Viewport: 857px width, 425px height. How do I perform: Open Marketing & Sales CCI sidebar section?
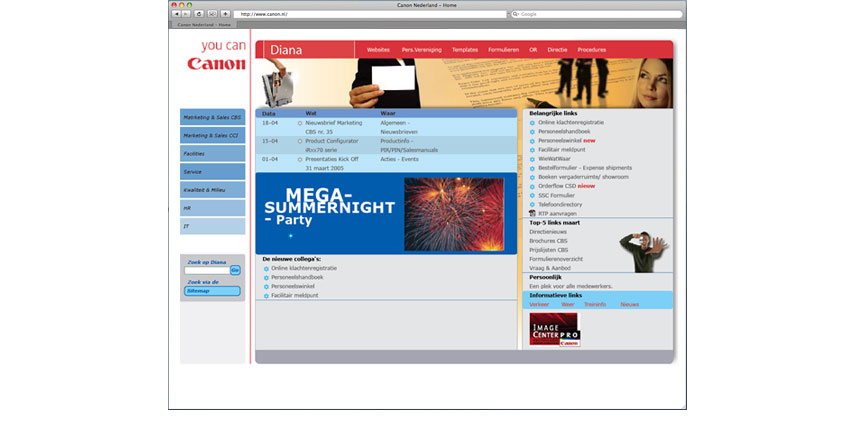pyautogui.click(x=213, y=135)
